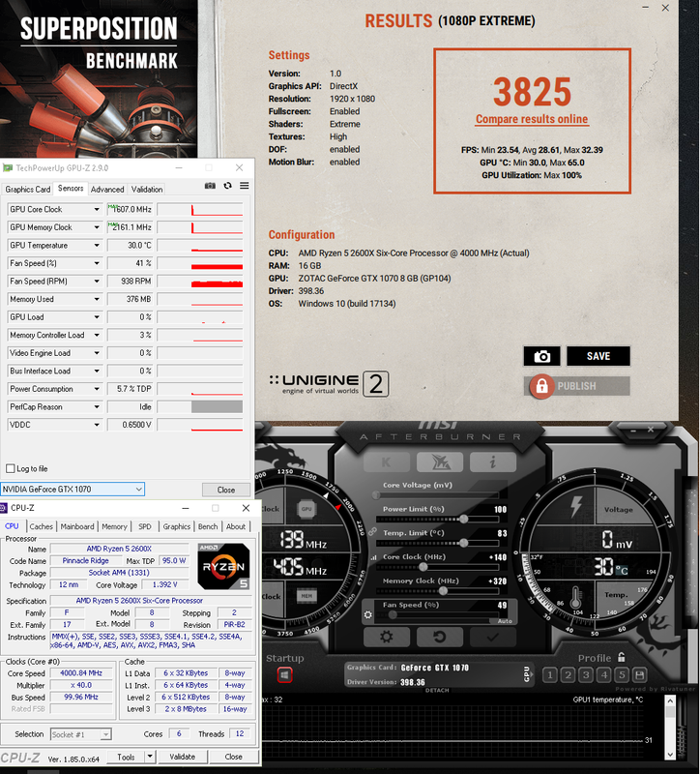Screen dimensions: 700x774
Task: Open CPU-Z Tools dropdown arrow
Action: pyautogui.click(x=150, y=757)
